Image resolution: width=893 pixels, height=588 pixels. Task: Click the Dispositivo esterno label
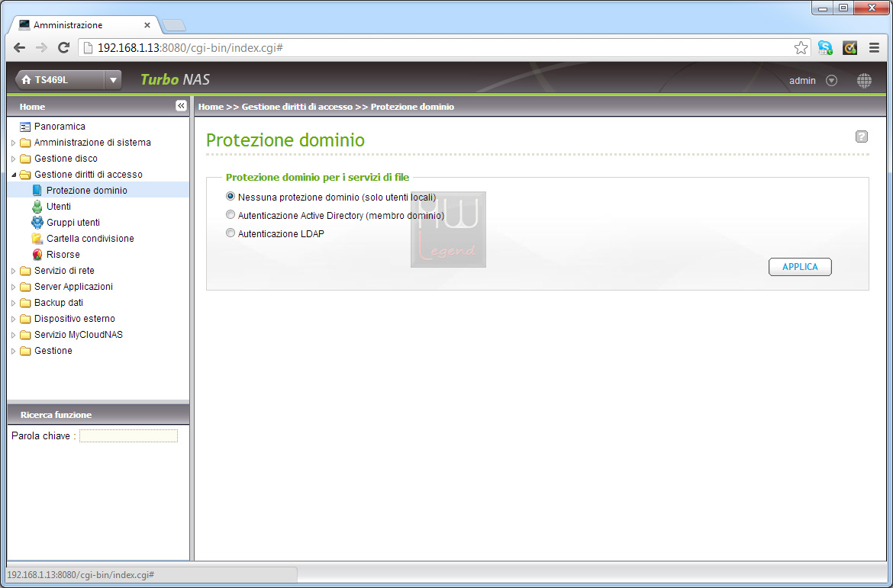[x=75, y=319]
